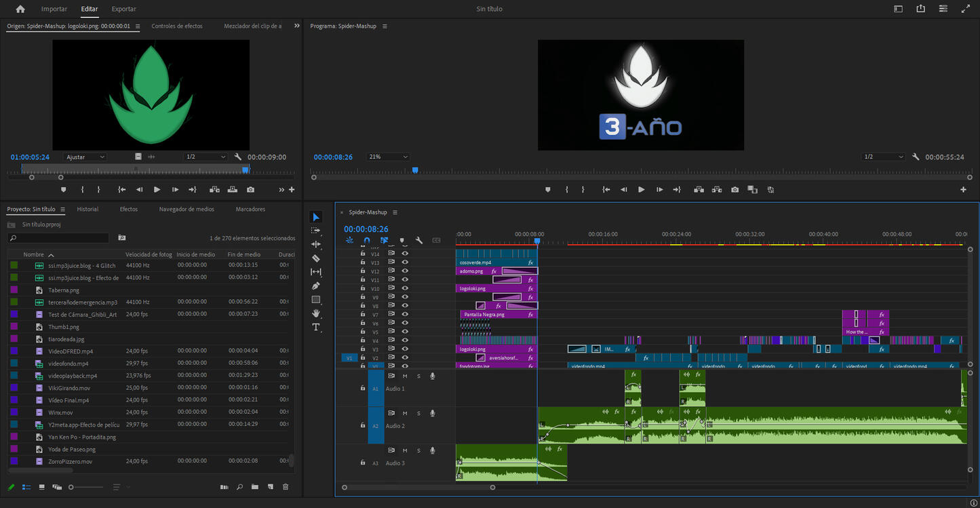Screen dimensions: 980x508
Task: Click the New Bin folder icon
Action: pyautogui.click(x=255, y=487)
